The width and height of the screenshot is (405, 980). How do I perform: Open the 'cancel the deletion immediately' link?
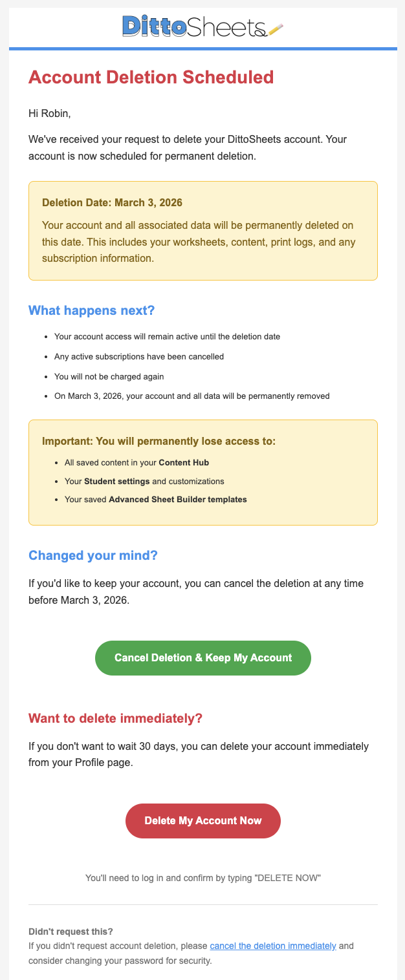[x=274, y=945]
